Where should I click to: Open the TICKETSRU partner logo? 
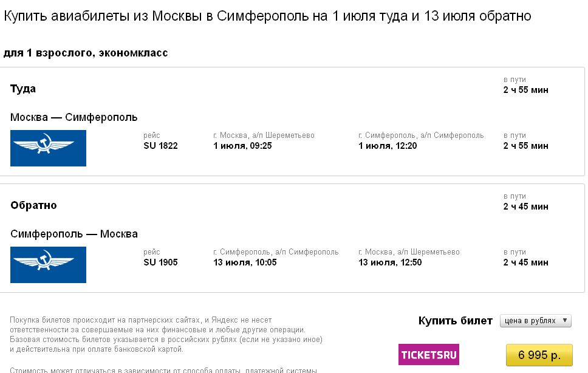point(428,354)
